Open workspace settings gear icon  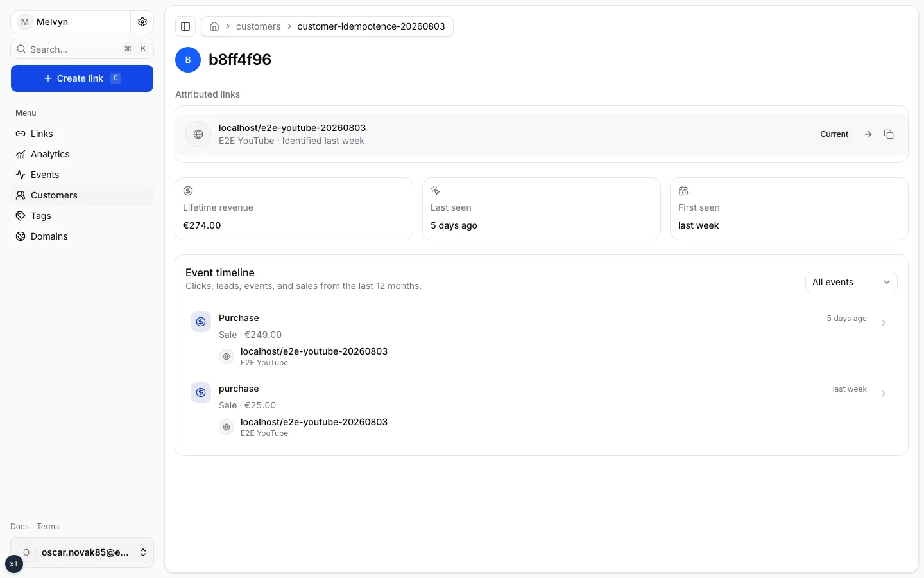click(142, 22)
